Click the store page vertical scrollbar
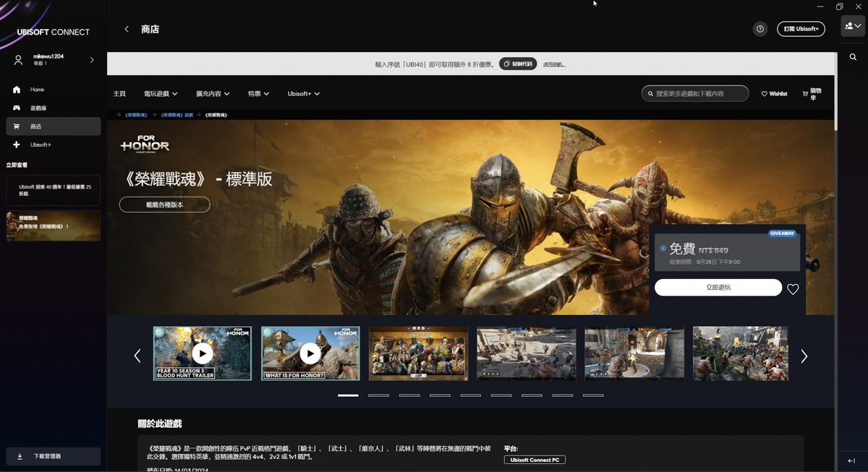Screen dimensions: 868x472 click(835, 93)
